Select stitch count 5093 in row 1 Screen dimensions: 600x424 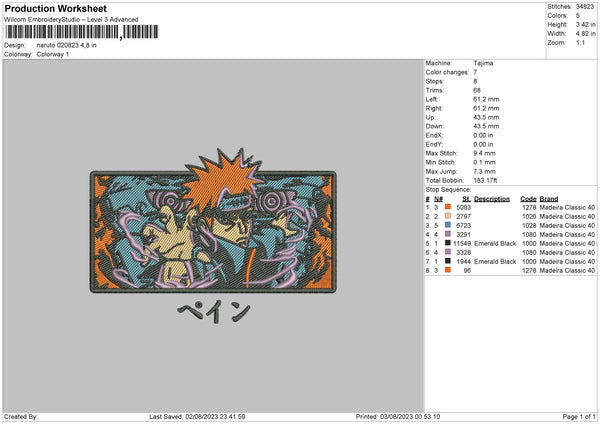pos(463,207)
